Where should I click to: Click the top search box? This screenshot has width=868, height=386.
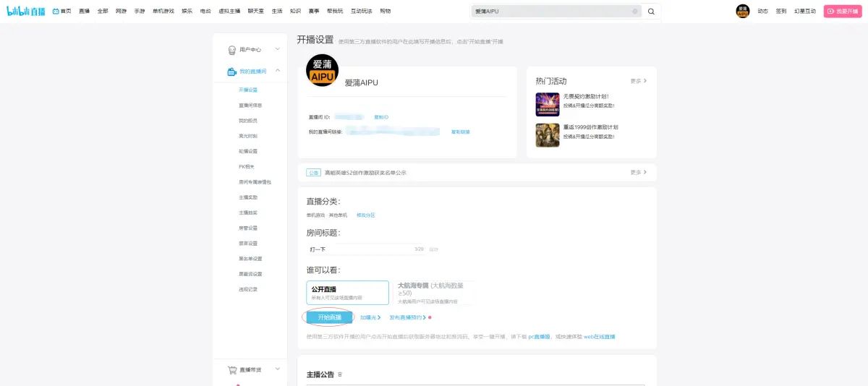point(556,12)
